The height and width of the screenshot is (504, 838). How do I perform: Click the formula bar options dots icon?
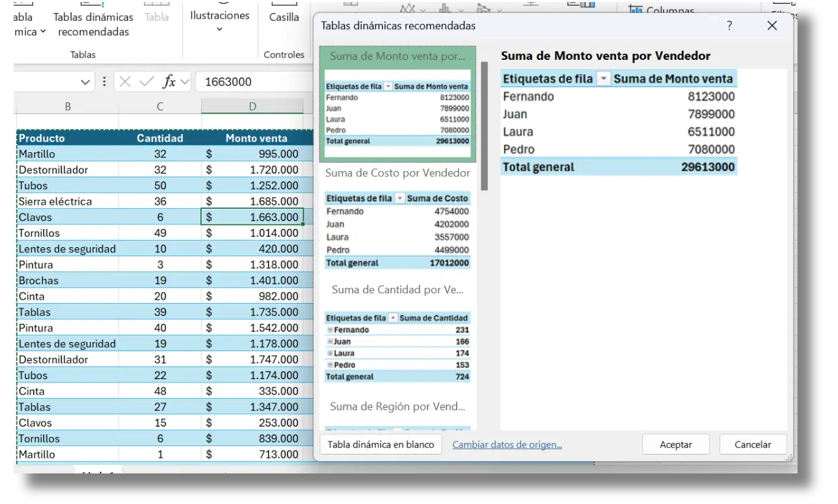104,82
